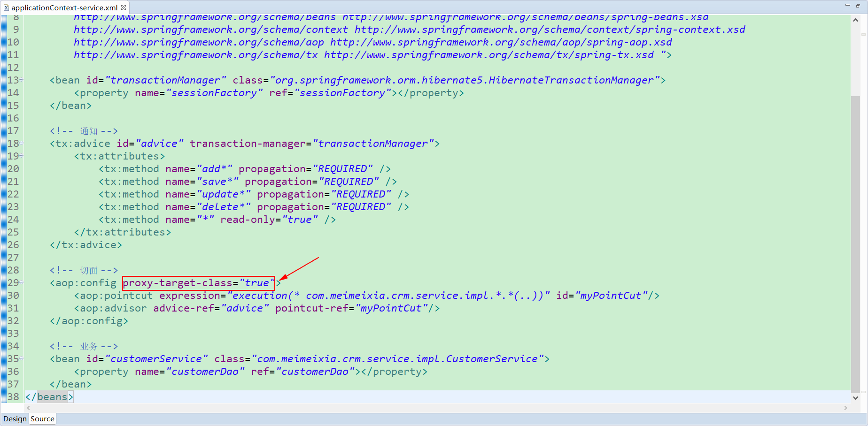Click the horizontal scrollbar left arrow
This screenshot has height=426, width=868.
(27, 408)
